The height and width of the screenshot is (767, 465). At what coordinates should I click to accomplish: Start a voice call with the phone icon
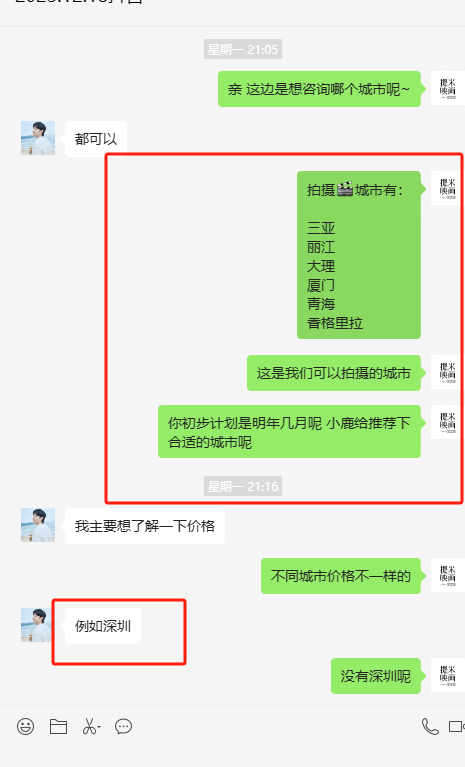[430, 726]
